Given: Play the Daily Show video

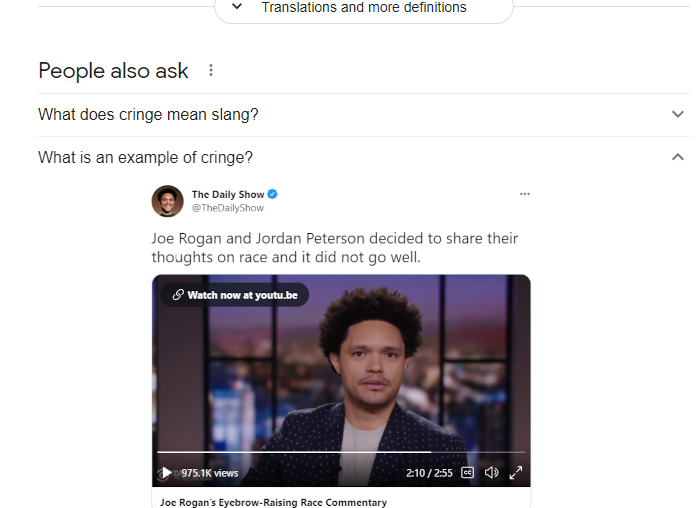Looking at the screenshot, I should (166, 472).
